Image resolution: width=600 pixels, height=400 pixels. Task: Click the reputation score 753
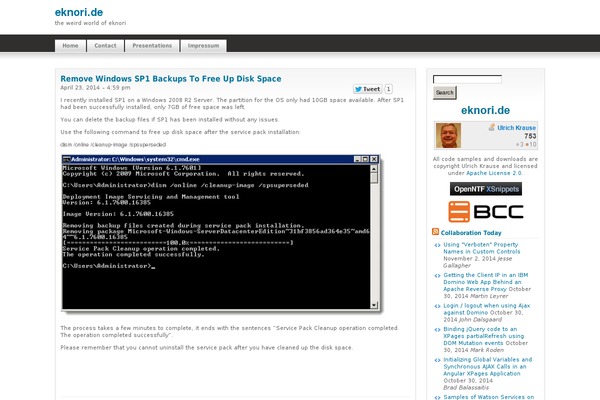530,136
